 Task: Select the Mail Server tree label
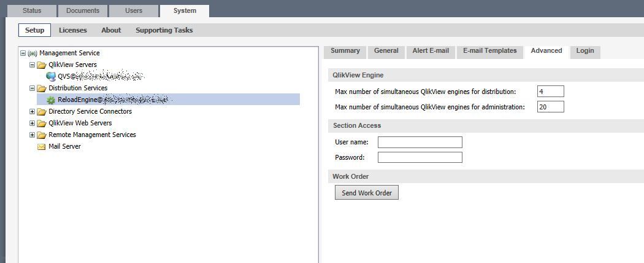click(x=64, y=146)
